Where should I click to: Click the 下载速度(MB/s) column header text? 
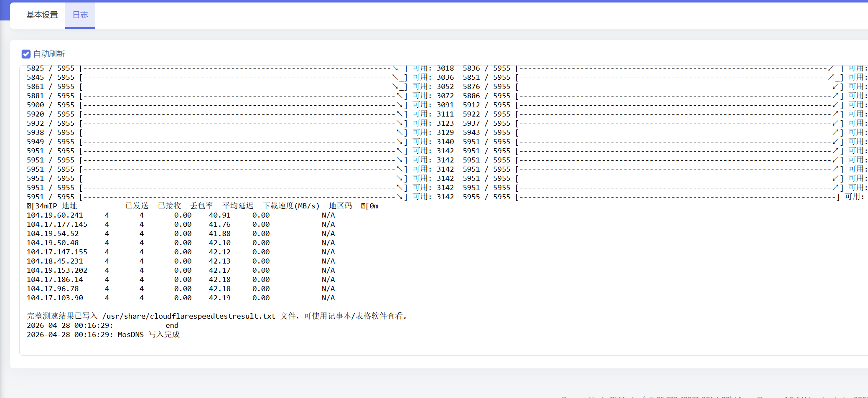(291, 206)
